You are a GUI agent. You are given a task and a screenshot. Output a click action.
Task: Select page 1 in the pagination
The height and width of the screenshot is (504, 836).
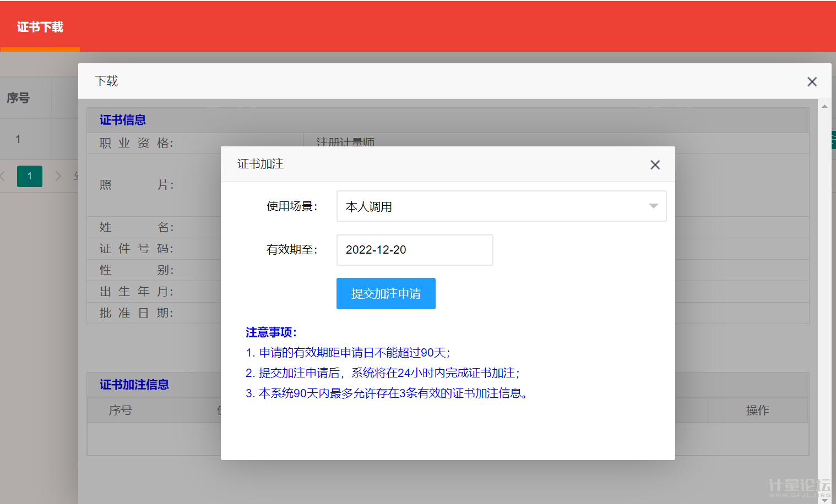pyautogui.click(x=30, y=176)
